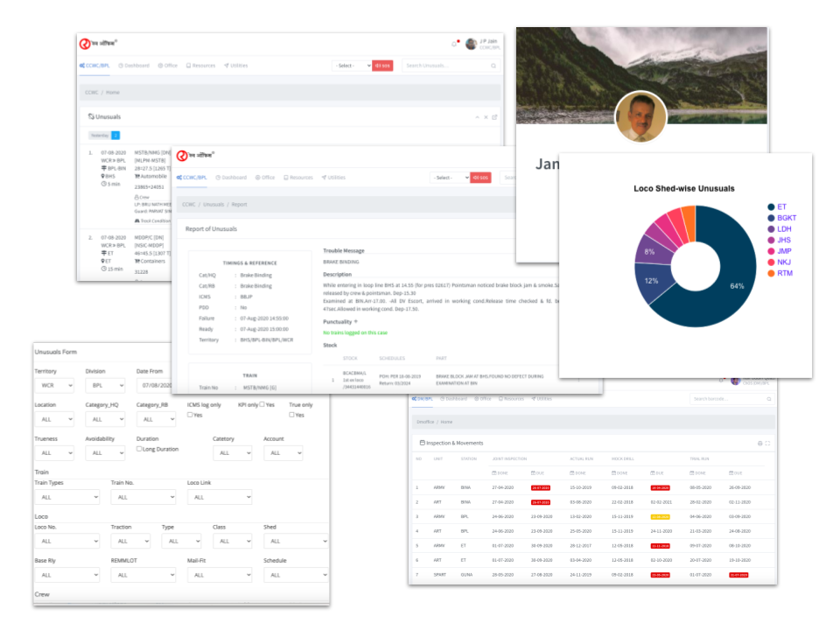The height and width of the screenshot is (630, 840).
Task: Check True only Yes checkbox
Action: 291,415
